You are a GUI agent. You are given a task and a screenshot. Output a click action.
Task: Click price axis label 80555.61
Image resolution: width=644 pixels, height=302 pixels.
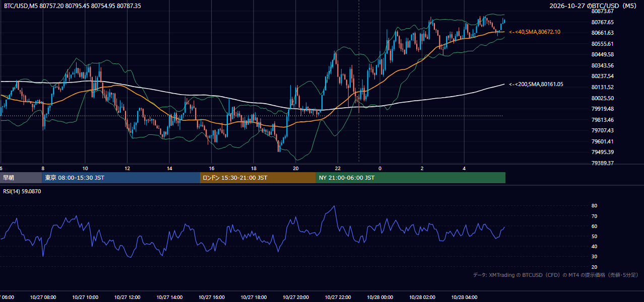[x=602, y=44]
